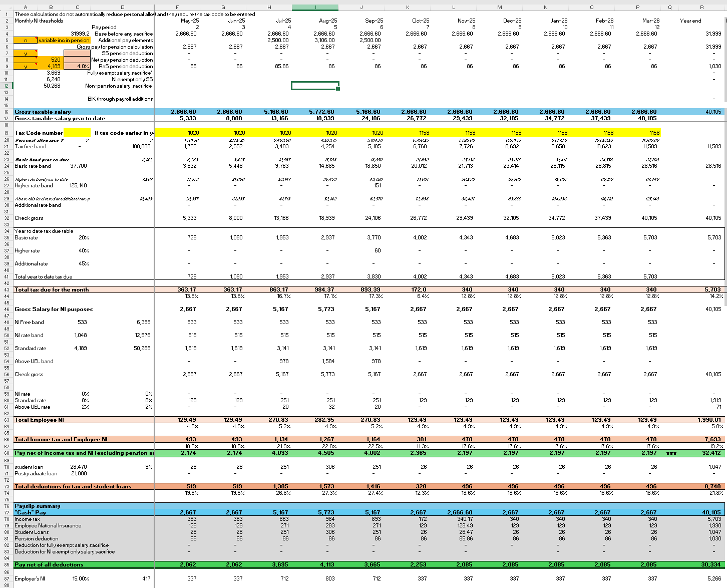Click the '3,669' threshold cell
The height and width of the screenshot is (588, 727).
click(x=53, y=73)
